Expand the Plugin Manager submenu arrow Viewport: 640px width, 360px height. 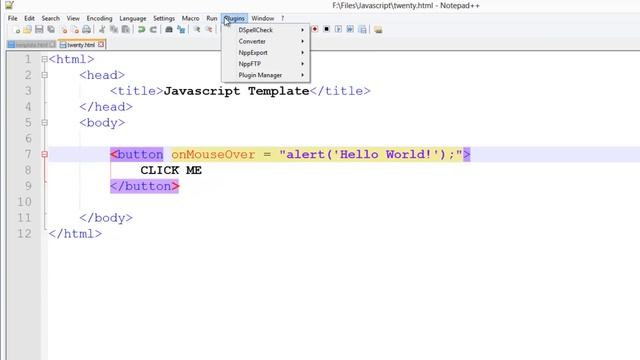coord(302,75)
